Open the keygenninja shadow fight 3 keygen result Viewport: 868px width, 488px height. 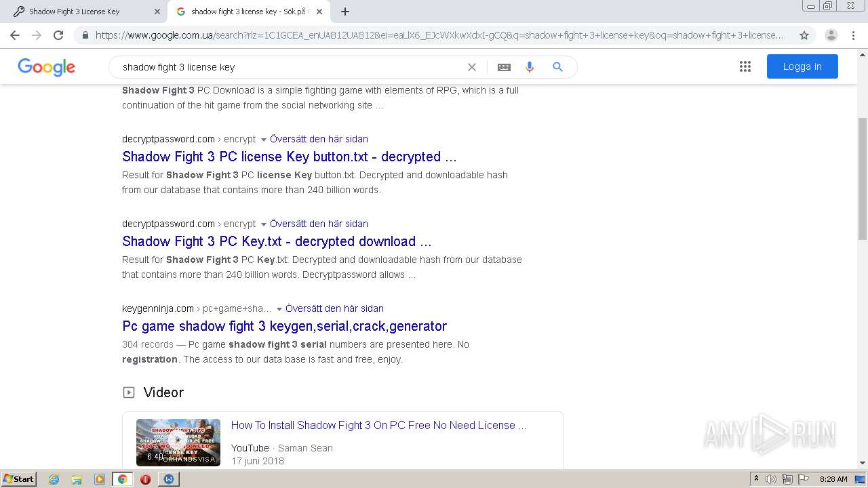(284, 326)
